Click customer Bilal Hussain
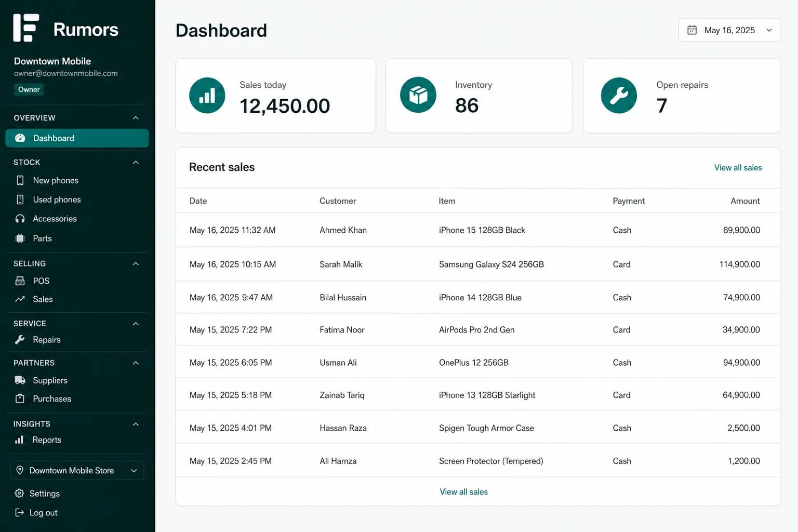 coord(343,298)
